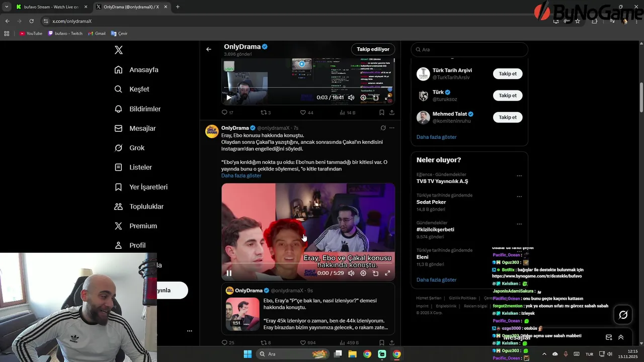The image size is (644, 362).
Task: Go to Anasayfa in sidebar
Action: [x=136, y=69]
